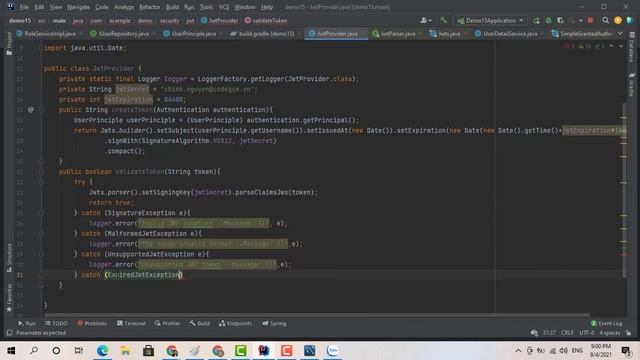Toggle read-only lock in status bar

[x=629, y=333]
